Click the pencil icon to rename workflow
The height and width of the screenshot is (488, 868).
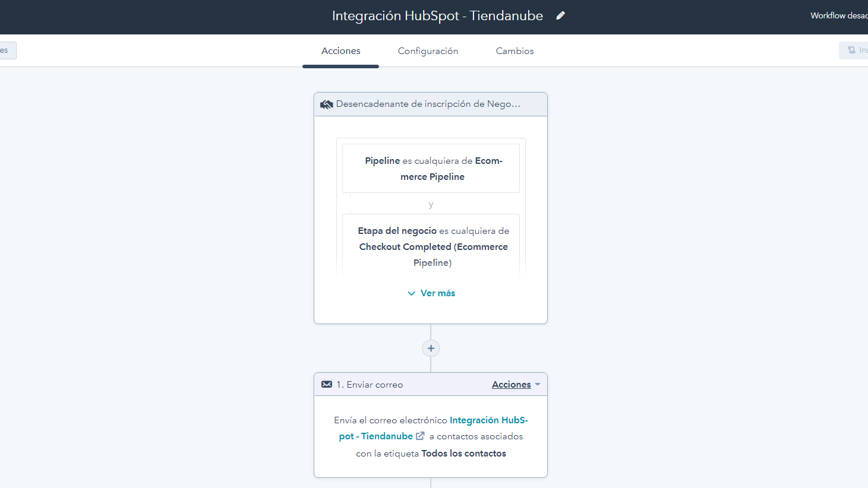point(560,16)
